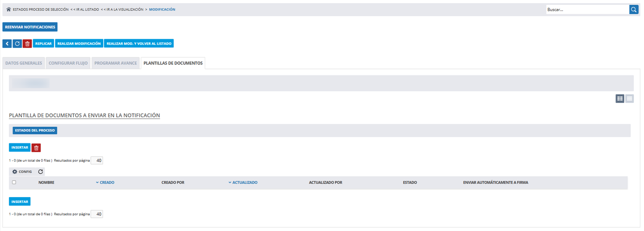The height and width of the screenshot is (231, 644).
Task: Click the Modificación breadcrumb item
Action: [x=162, y=9]
